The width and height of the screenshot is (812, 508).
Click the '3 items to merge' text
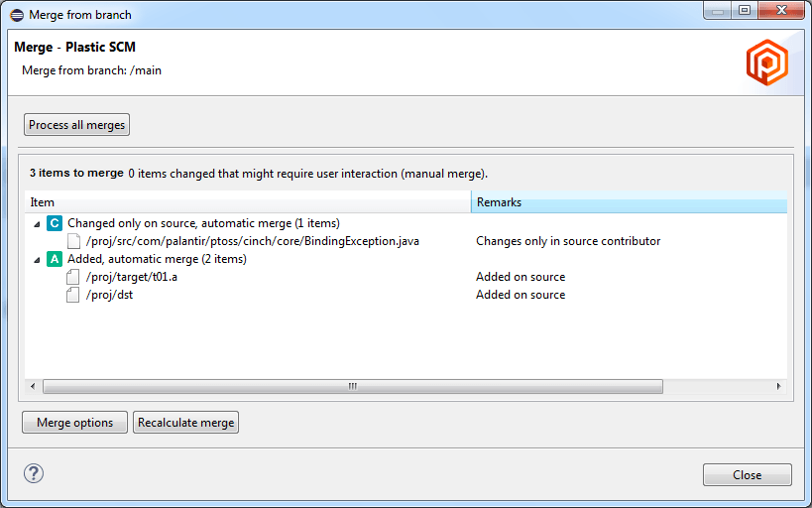pyautogui.click(x=76, y=173)
